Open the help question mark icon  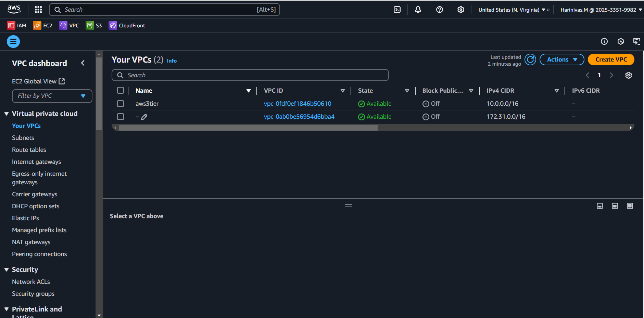coord(440,10)
